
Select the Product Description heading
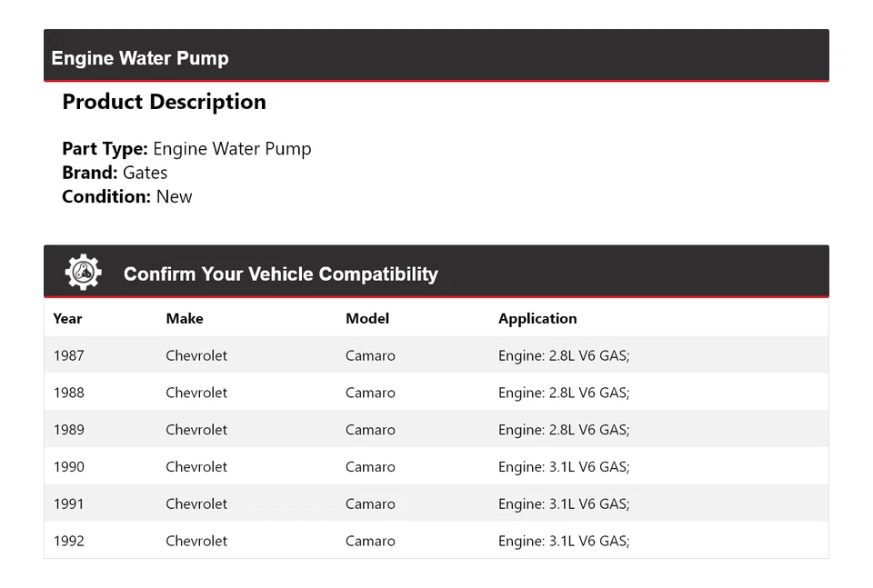coord(164,102)
